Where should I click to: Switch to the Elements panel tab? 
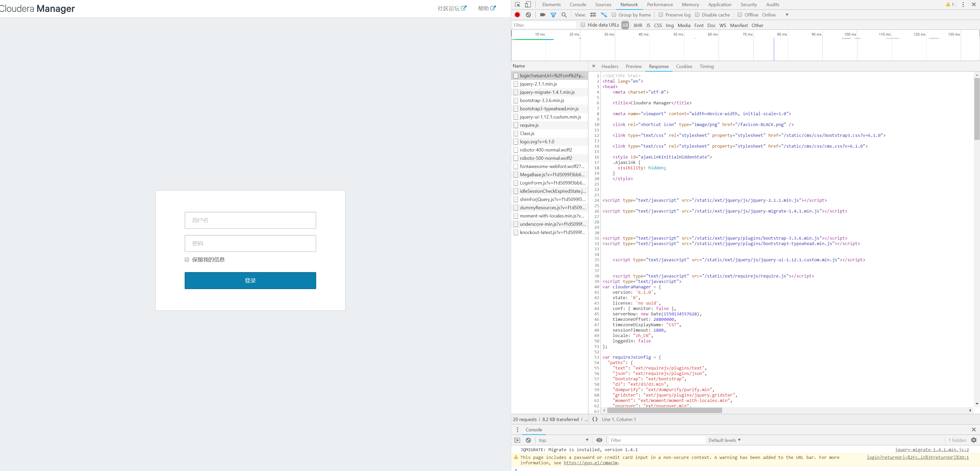(551, 5)
